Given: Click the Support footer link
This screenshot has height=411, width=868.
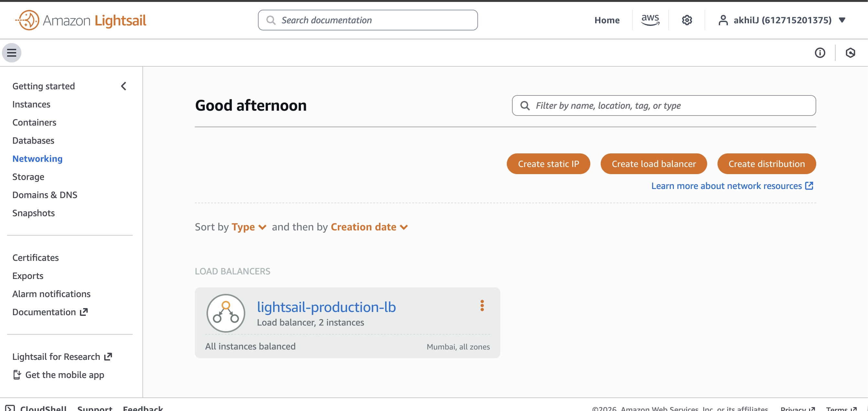Looking at the screenshot, I should (x=95, y=408).
